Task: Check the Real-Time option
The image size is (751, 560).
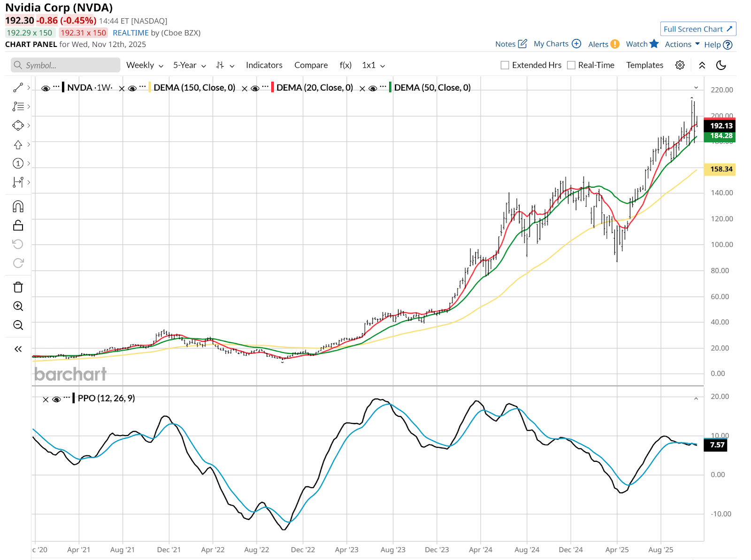Action: pos(572,65)
